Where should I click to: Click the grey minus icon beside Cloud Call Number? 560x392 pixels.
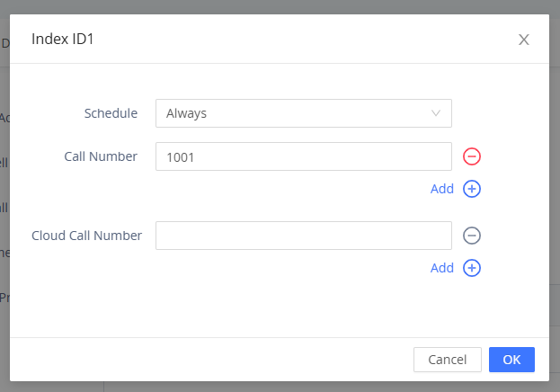point(472,236)
